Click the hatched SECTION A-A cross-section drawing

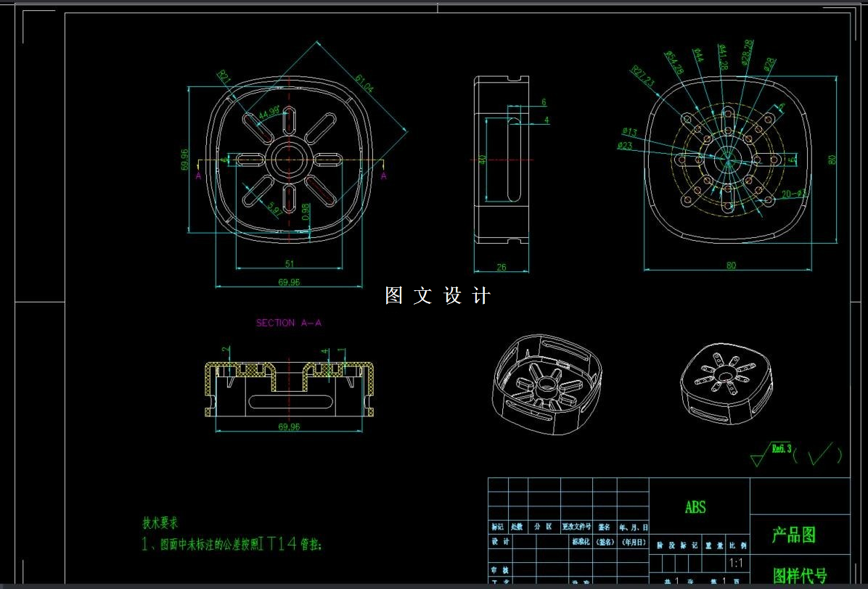click(x=289, y=388)
